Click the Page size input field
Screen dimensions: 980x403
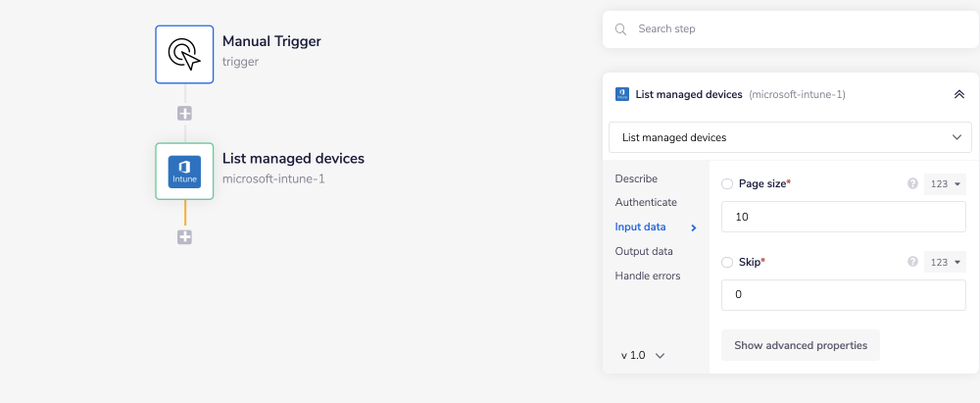tap(843, 217)
